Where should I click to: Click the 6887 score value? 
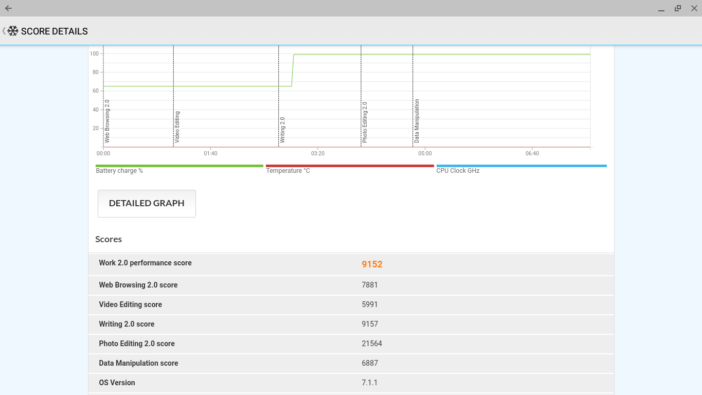tap(370, 363)
